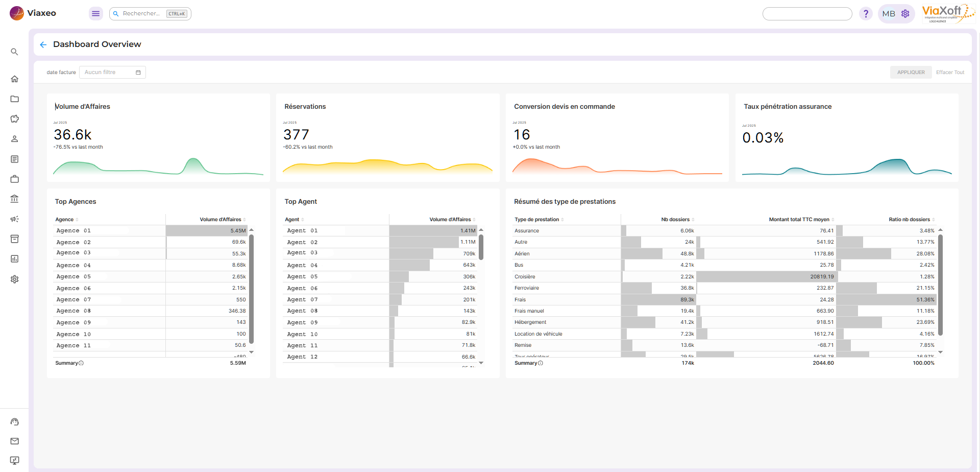Sort Top Agent by Volume d'Affaires column

pos(452,220)
